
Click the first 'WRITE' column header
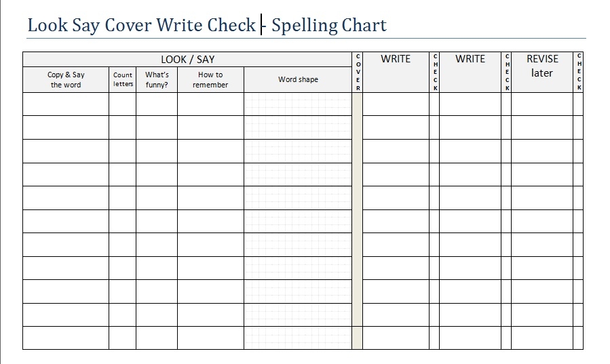[x=396, y=59]
